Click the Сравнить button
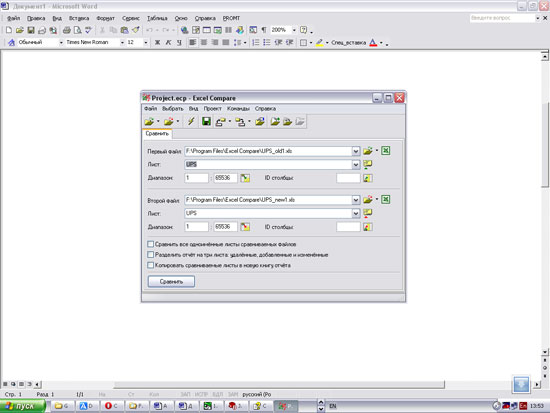Image resolution: width=550 pixels, height=413 pixels. [171, 281]
